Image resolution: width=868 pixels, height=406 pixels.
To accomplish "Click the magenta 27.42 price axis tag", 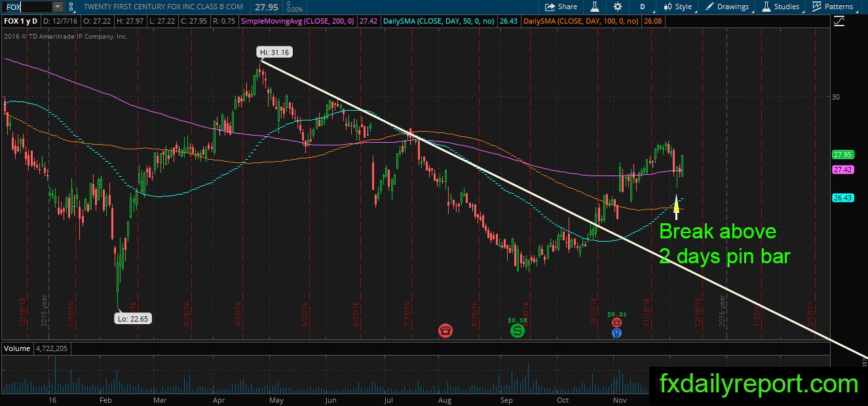I will (x=842, y=170).
